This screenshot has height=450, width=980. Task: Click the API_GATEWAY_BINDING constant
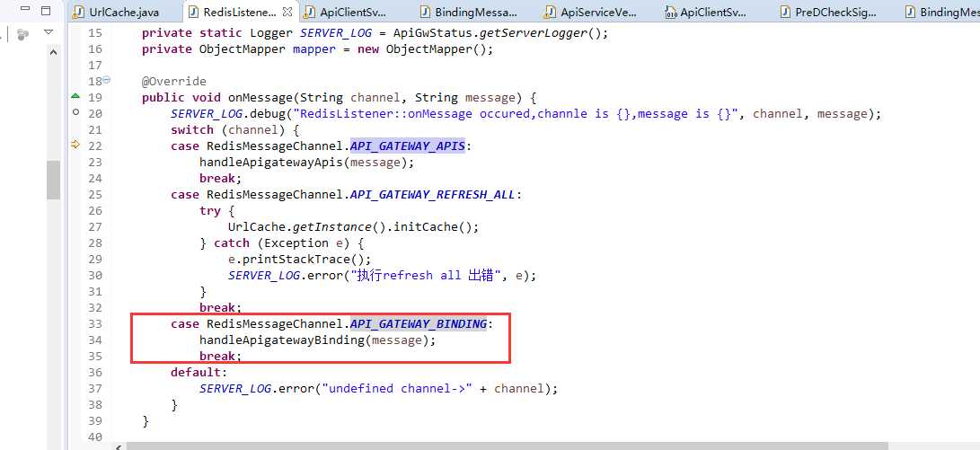tap(418, 323)
